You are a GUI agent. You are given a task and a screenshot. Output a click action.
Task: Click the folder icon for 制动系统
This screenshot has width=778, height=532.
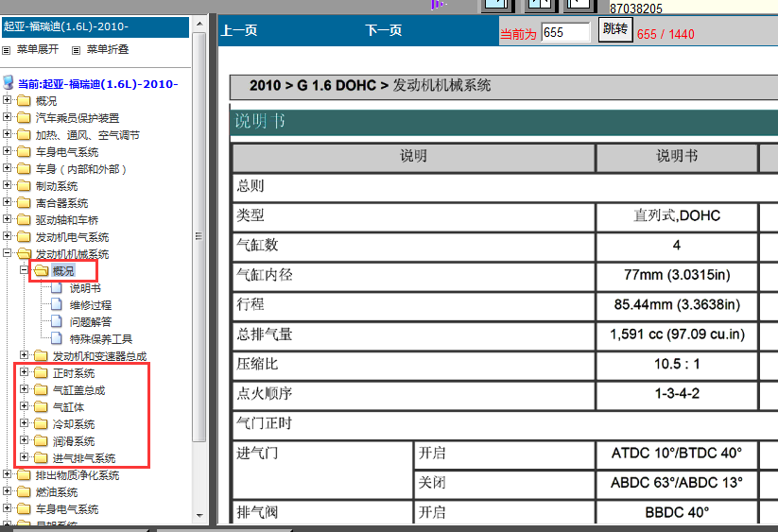coord(24,186)
